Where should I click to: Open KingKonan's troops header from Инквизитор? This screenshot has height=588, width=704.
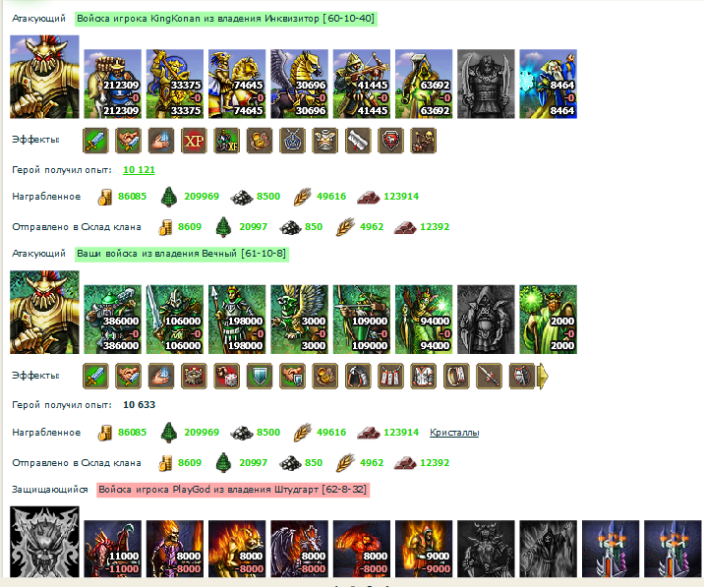coord(225,19)
